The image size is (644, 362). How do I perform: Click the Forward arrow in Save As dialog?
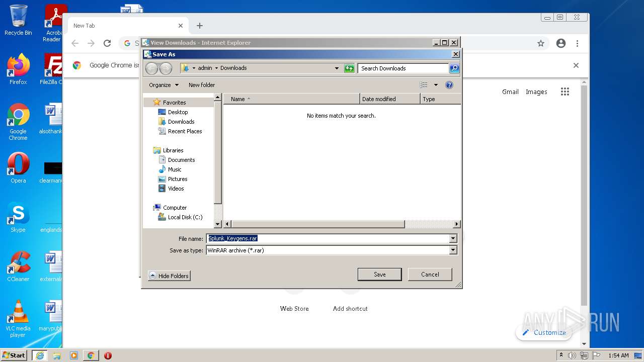tap(166, 68)
